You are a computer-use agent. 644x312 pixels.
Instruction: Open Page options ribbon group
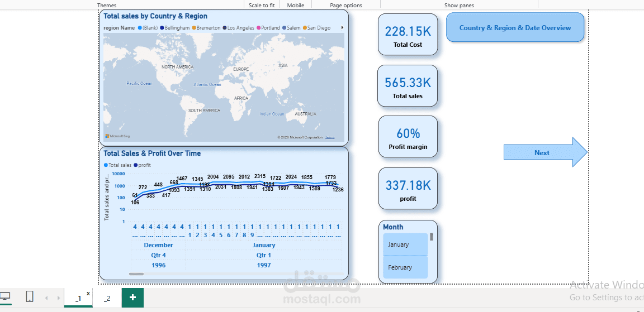tap(346, 6)
